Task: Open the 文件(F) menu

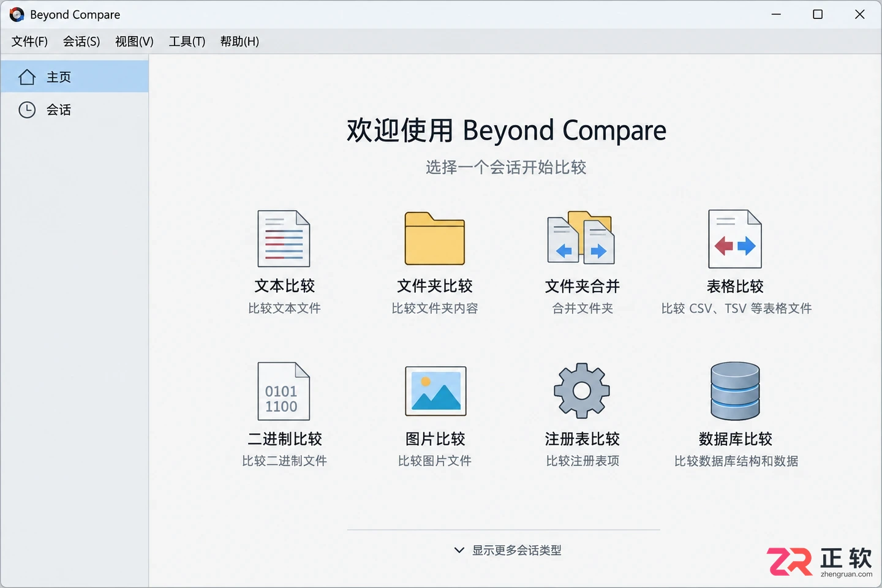Action: 29,42
